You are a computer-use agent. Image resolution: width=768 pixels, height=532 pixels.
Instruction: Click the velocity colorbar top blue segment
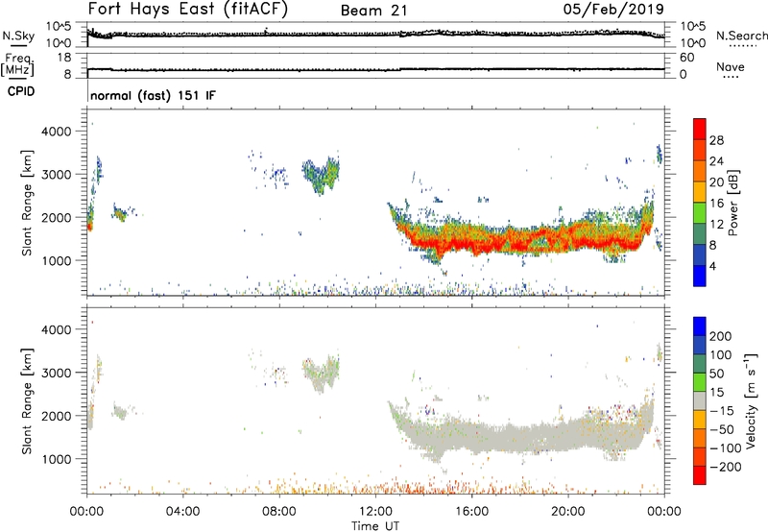700,326
